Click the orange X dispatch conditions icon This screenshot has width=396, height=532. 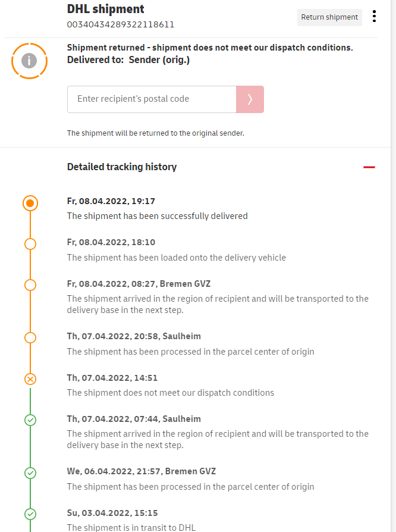tap(31, 378)
